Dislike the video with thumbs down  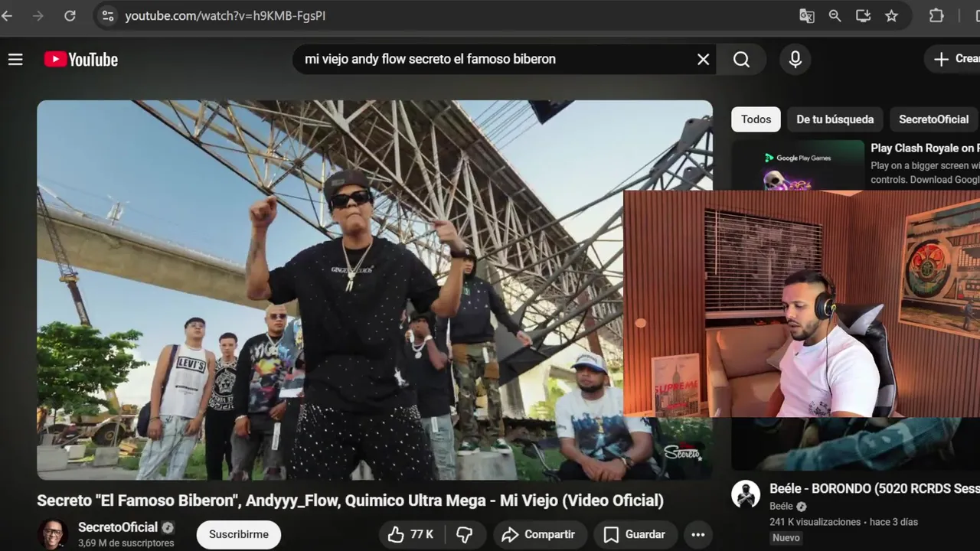coord(464,534)
